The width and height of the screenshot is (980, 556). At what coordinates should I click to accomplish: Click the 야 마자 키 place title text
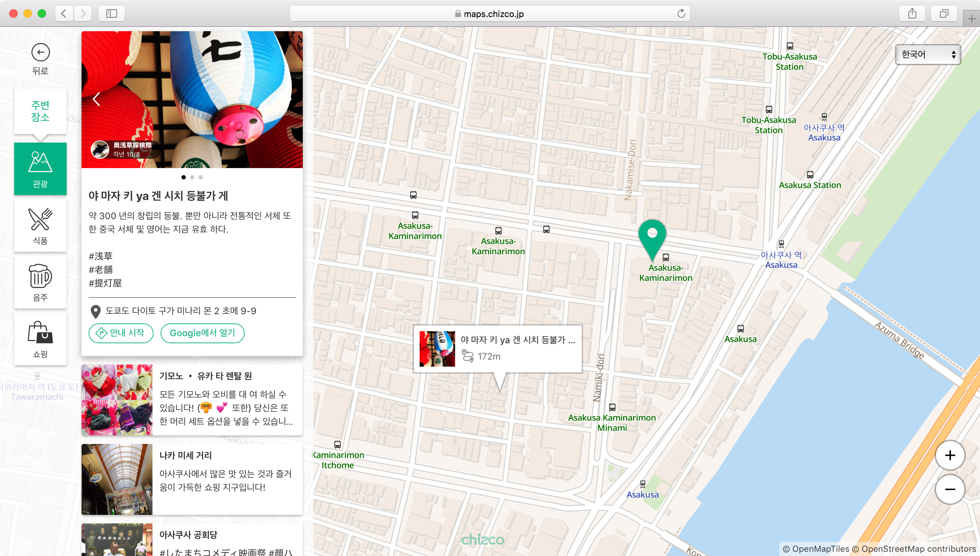coord(158,196)
